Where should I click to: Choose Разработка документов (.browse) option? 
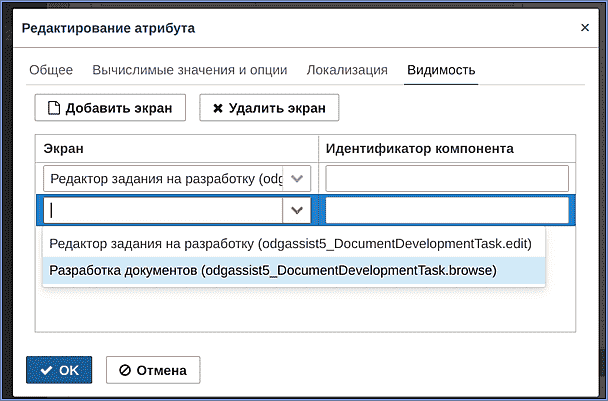coord(294,270)
